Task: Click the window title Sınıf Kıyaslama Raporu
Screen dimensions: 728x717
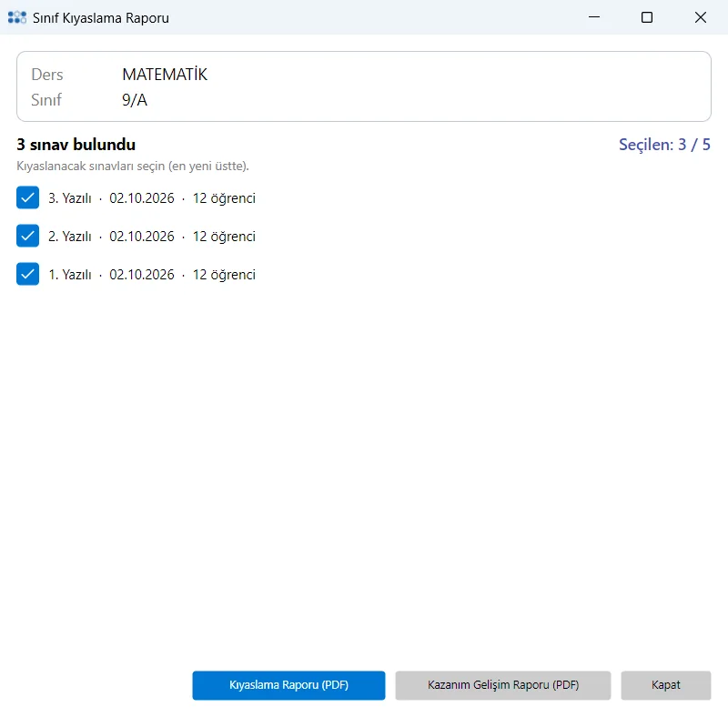Action: 101,18
